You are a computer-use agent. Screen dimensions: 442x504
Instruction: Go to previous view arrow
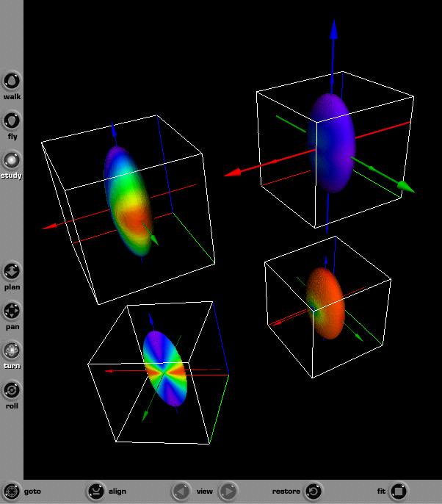tap(181, 492)
